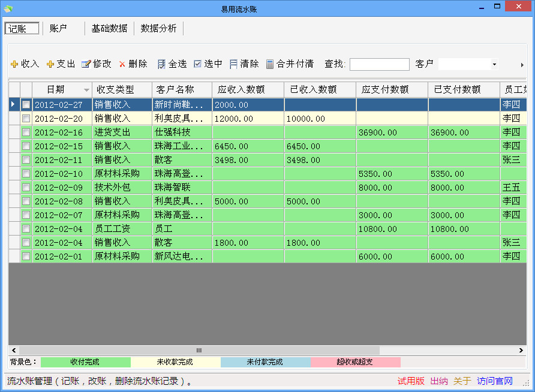The height and width of the screenshot is (392, 535).
Task: Click the 收入 (income) add icon
Action: coord(14,64)
